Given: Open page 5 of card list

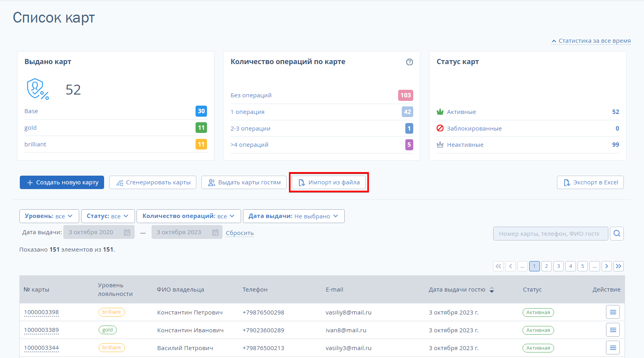Looking at the screenshot, I should click(x=583, y=266).
